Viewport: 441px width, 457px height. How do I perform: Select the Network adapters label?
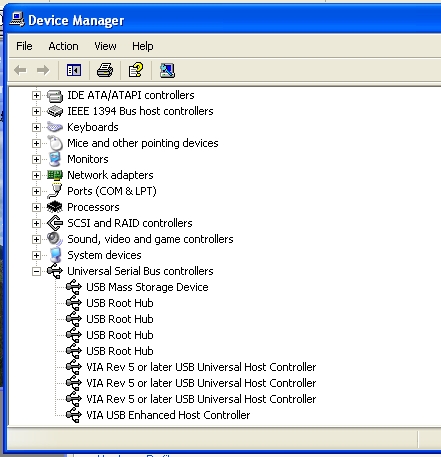(x=110, y=175)
